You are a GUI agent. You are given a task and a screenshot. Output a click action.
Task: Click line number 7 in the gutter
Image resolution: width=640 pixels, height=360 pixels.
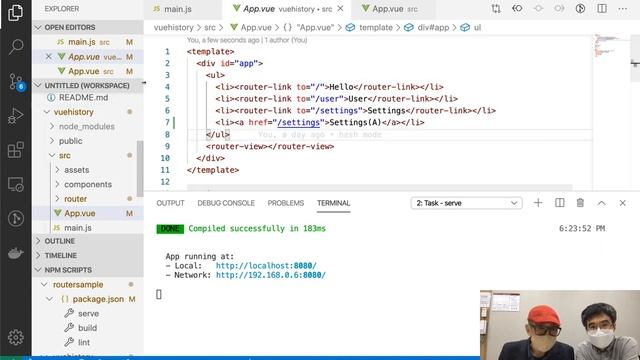pyautogui.click(x=167, y=122)
